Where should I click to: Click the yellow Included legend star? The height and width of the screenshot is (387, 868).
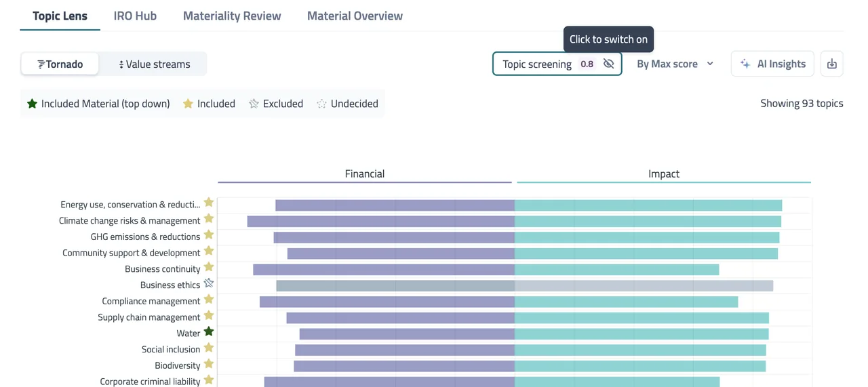(x=188, y=104)
